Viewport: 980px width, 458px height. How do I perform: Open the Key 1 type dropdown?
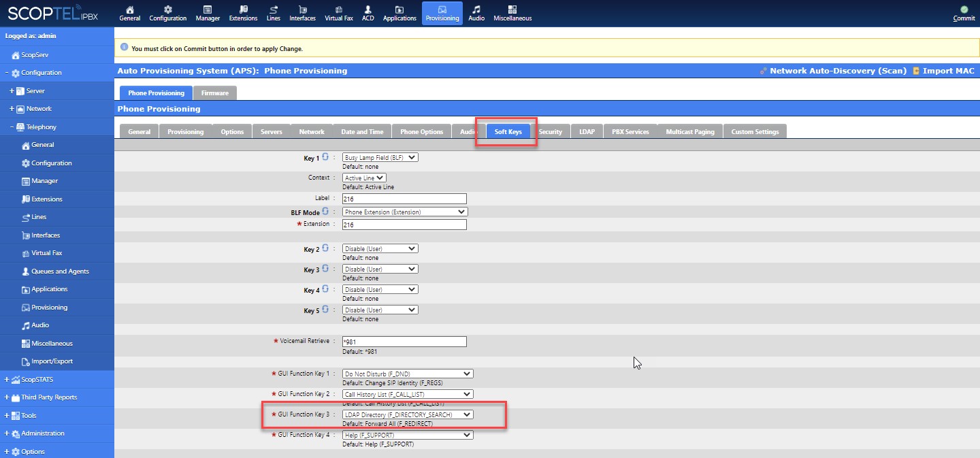coord(380,157)
